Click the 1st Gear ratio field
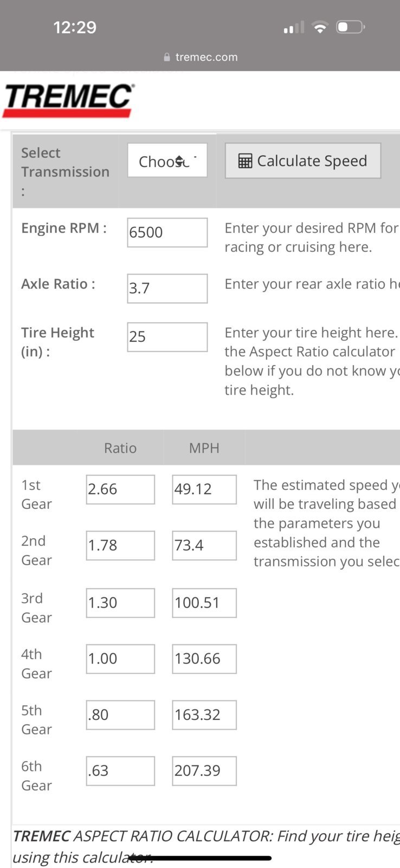The image size is (400, 868). 120,489
